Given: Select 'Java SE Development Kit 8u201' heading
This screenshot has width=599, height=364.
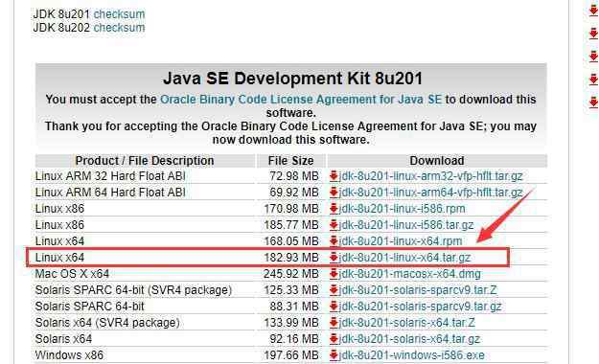Looking at the screenshot, I should 292,79.
